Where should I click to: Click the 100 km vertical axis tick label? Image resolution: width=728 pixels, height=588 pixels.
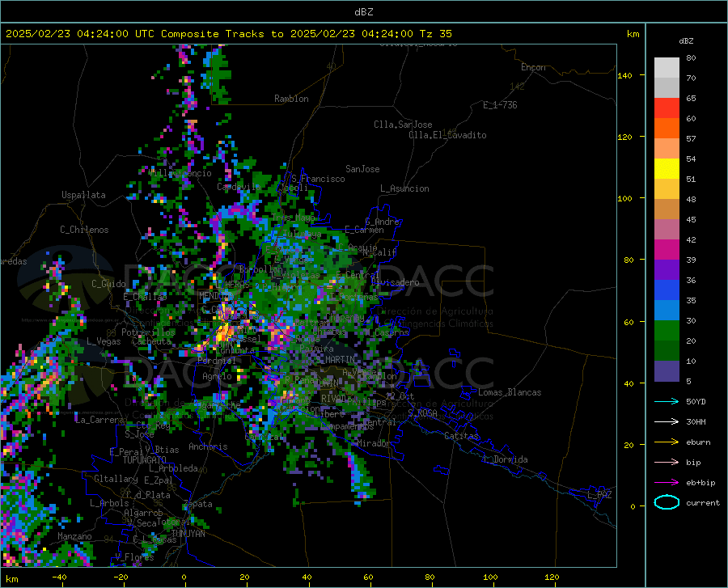(x=624, y=199)
